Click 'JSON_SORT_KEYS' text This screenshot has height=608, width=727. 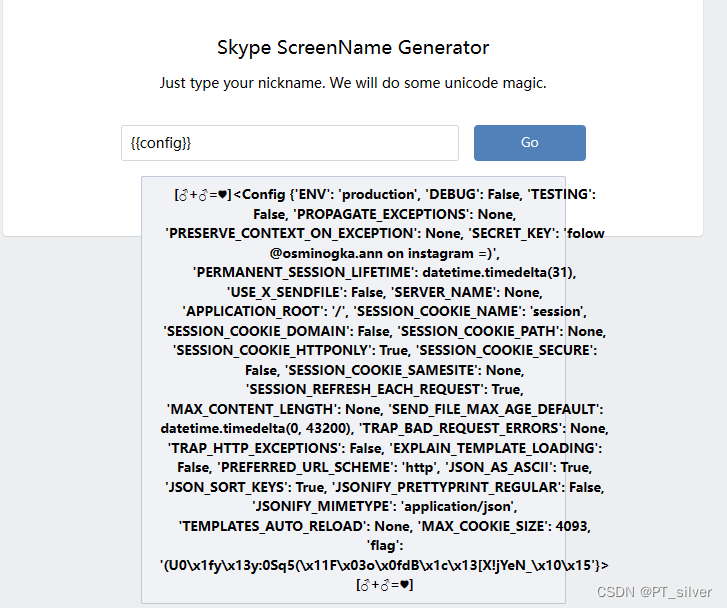(228, 487)
